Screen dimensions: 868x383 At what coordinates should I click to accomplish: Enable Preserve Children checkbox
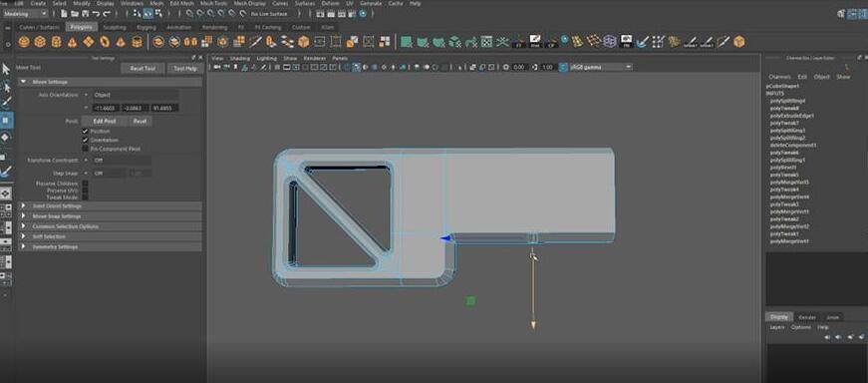[85, 183]
